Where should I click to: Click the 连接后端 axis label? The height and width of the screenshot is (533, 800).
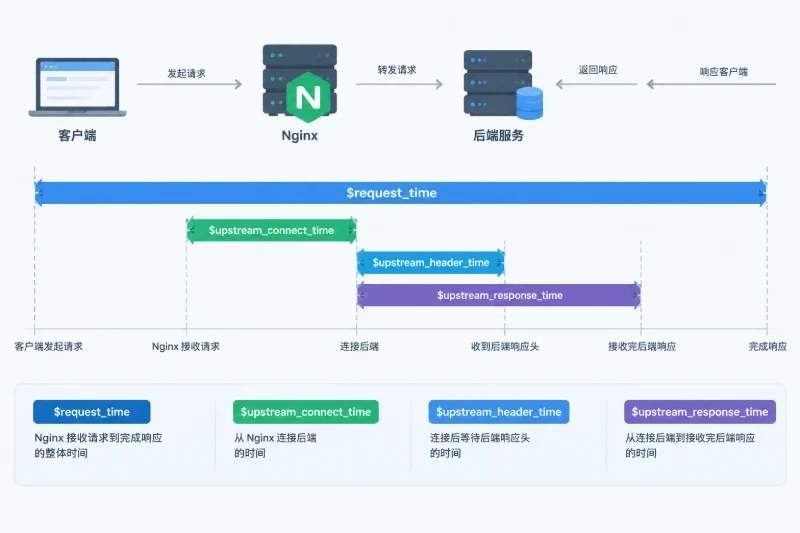359,347
